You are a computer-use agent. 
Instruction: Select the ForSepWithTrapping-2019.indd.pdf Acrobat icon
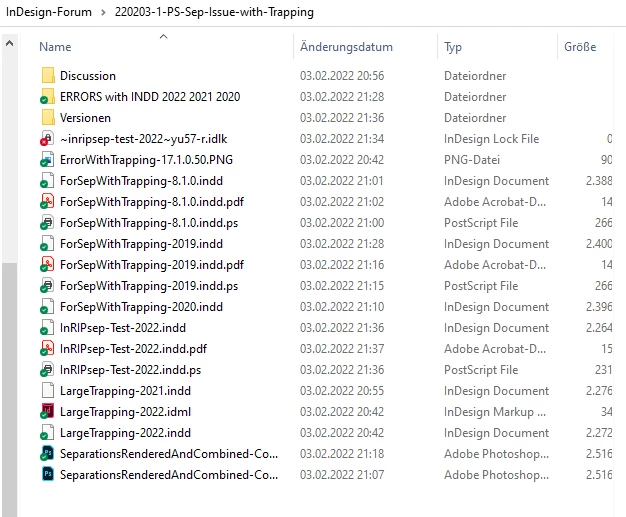coord(48,265)
